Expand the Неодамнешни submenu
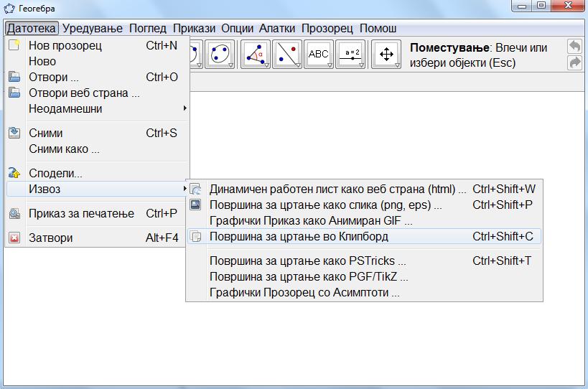This screenshot has height=389, width=588. (98, 108)
